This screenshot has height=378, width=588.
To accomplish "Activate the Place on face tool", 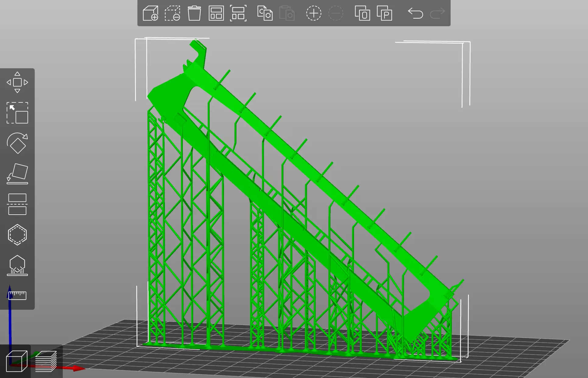I will click(x=17, y=174).
